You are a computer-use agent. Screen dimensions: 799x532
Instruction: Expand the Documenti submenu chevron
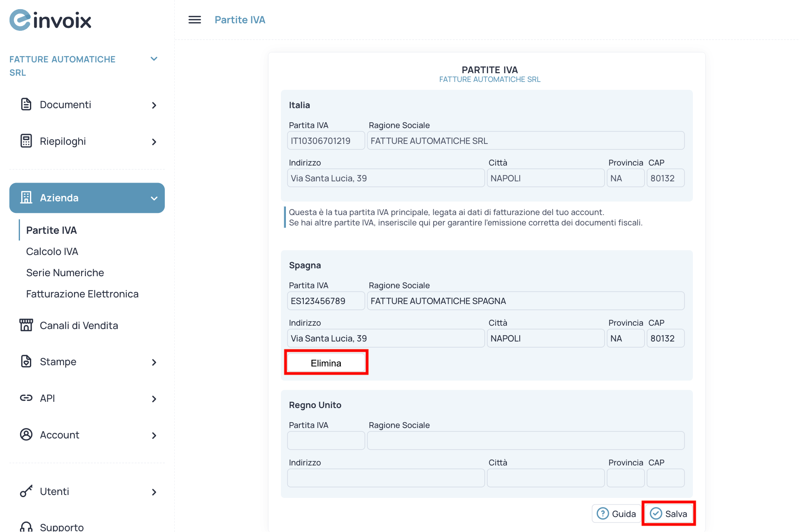click(x=154, y=105)
